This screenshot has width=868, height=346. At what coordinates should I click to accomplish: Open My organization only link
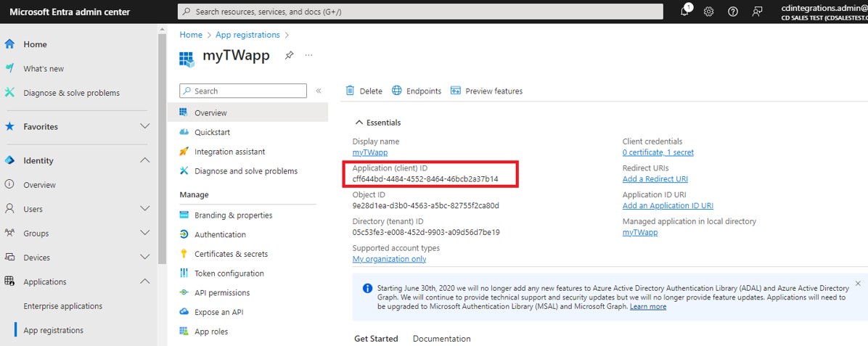[x=389, y=258]
